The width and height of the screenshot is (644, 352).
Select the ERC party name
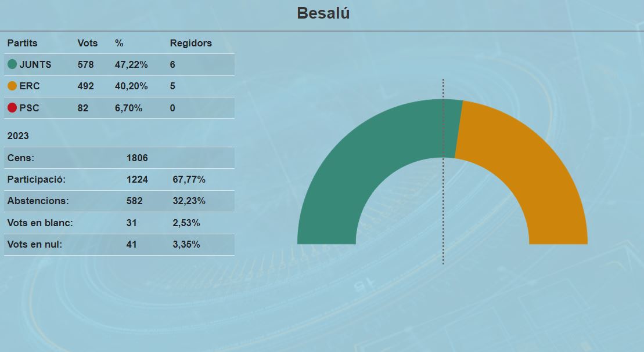(30, 86)
